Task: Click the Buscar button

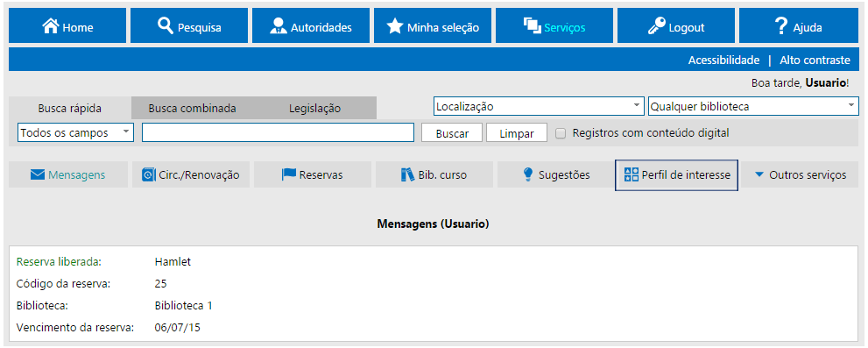Action: (452, 133)
